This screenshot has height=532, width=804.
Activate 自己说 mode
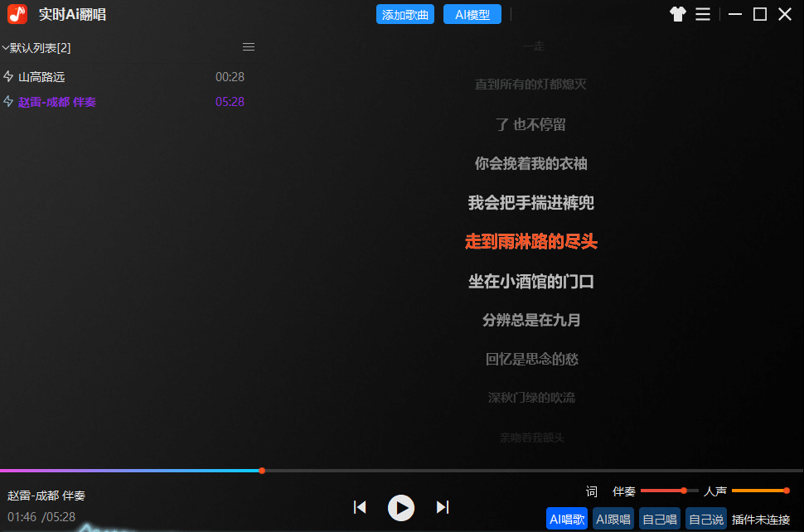click(705, 518)
